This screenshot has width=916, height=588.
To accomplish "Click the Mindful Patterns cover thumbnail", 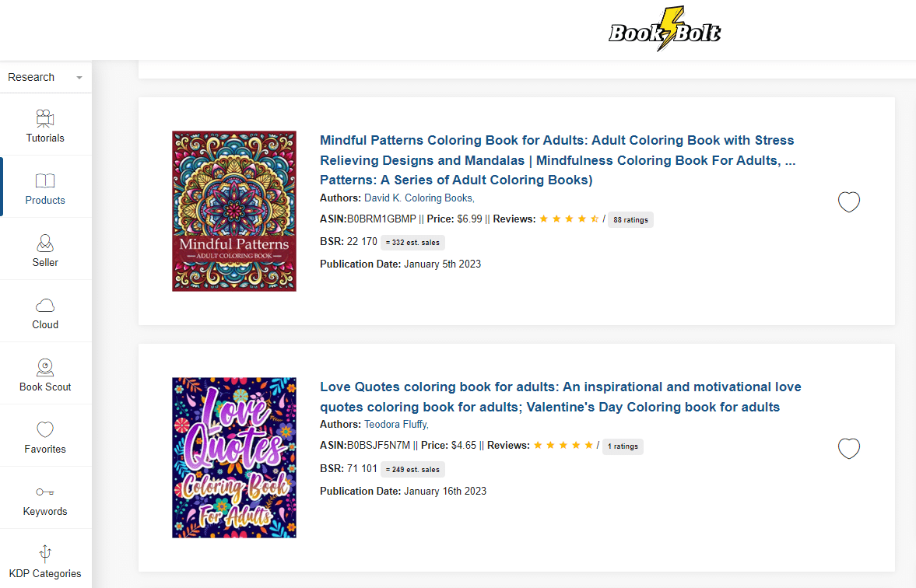I will pos(234,211).
